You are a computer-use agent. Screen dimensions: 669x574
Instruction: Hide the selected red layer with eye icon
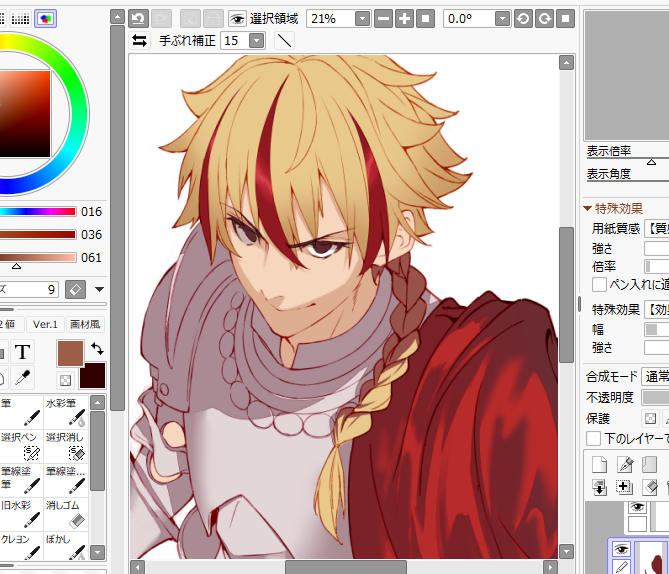(621, 549)
